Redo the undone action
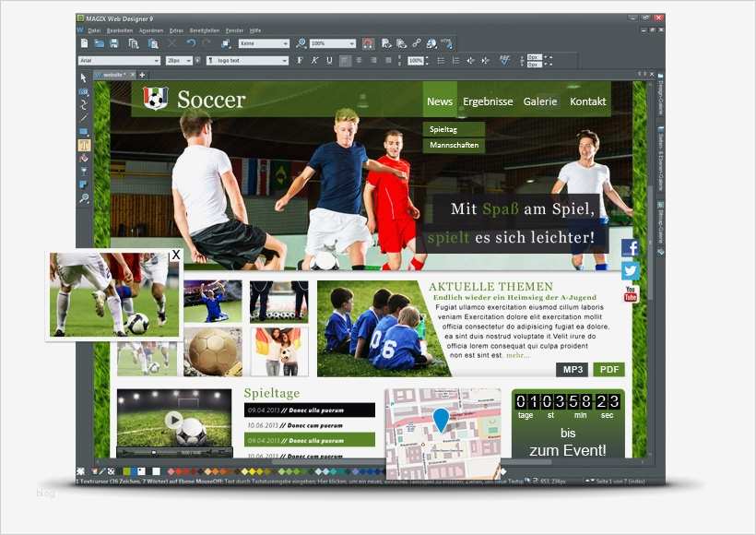Image resolution: width=756 pixels, height=535 pixels. pos(207,43)
